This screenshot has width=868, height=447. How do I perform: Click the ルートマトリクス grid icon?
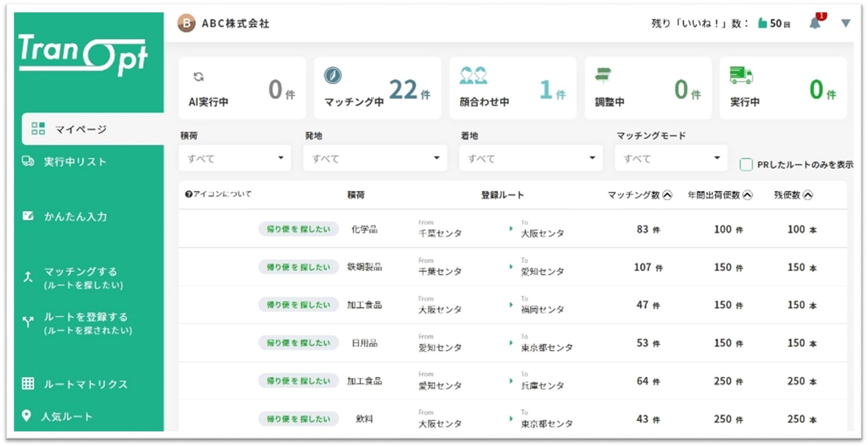point(28,383)
